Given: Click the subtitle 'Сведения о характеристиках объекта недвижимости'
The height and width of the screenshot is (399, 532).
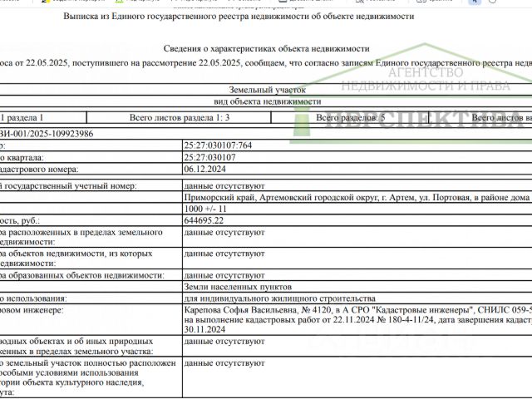Looking at the screenshot, I should (x=266, y=48).
